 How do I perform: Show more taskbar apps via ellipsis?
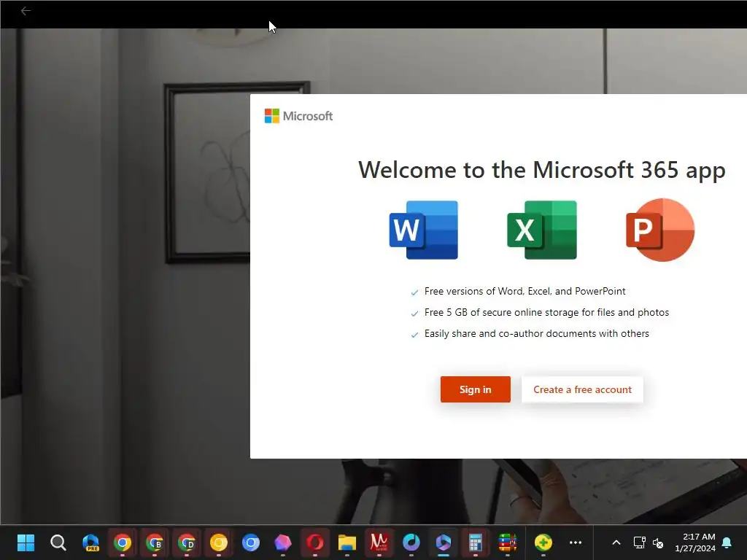pyautogui.click(x=576, y=542)
